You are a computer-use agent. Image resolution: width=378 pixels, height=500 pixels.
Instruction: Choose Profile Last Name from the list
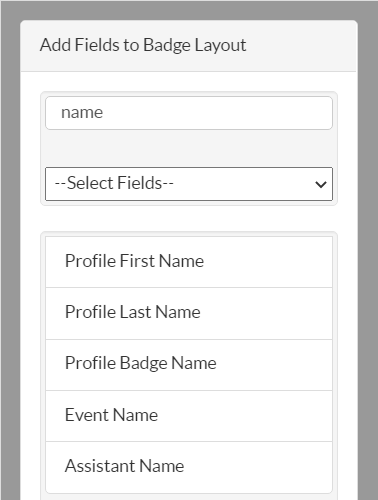click(x=189, y=313)
